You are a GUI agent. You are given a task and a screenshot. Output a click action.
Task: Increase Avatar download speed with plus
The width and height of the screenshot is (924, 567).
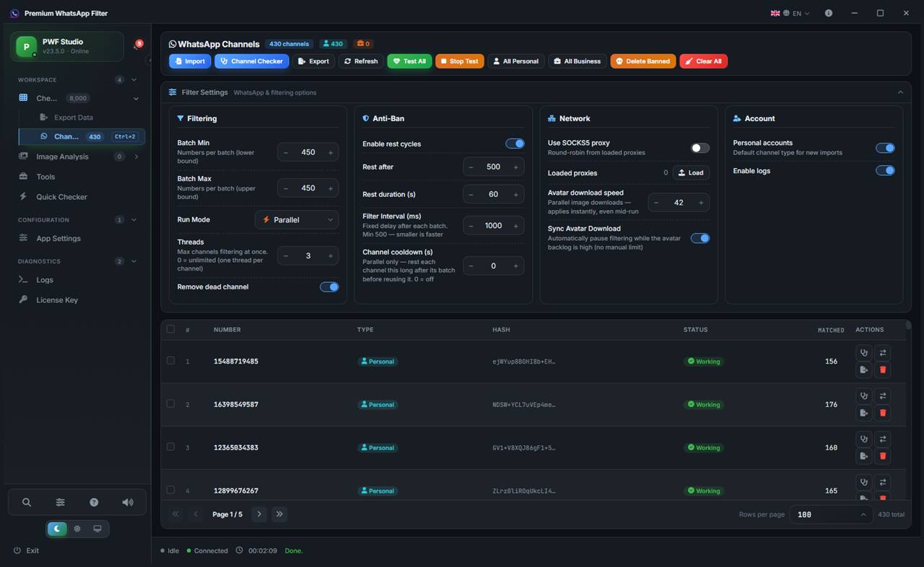coord(701,203)
